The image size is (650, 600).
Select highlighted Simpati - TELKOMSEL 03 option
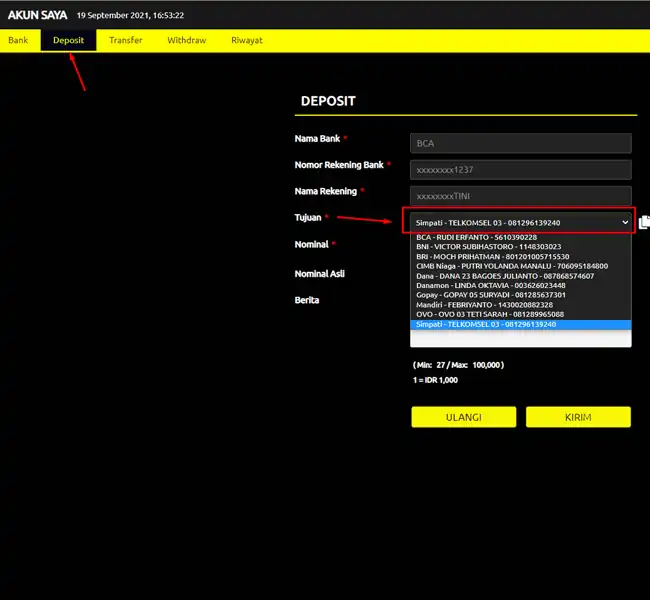click(x=521, y=324)
